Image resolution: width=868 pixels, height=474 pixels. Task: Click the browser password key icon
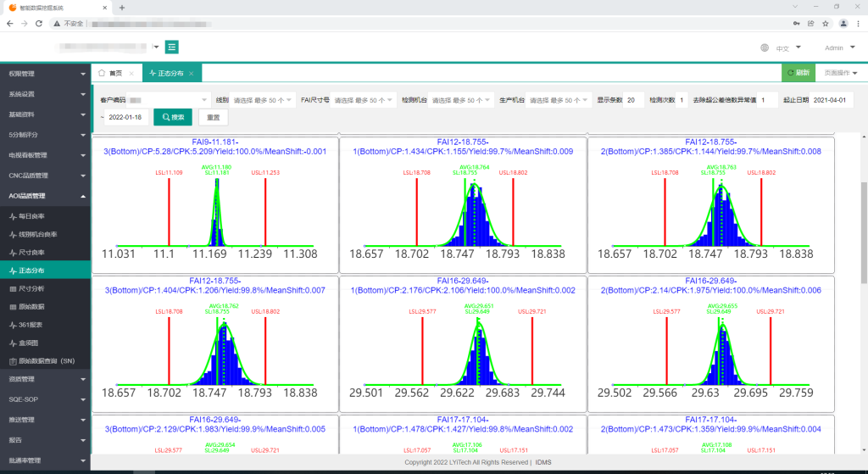coord(796,23)
